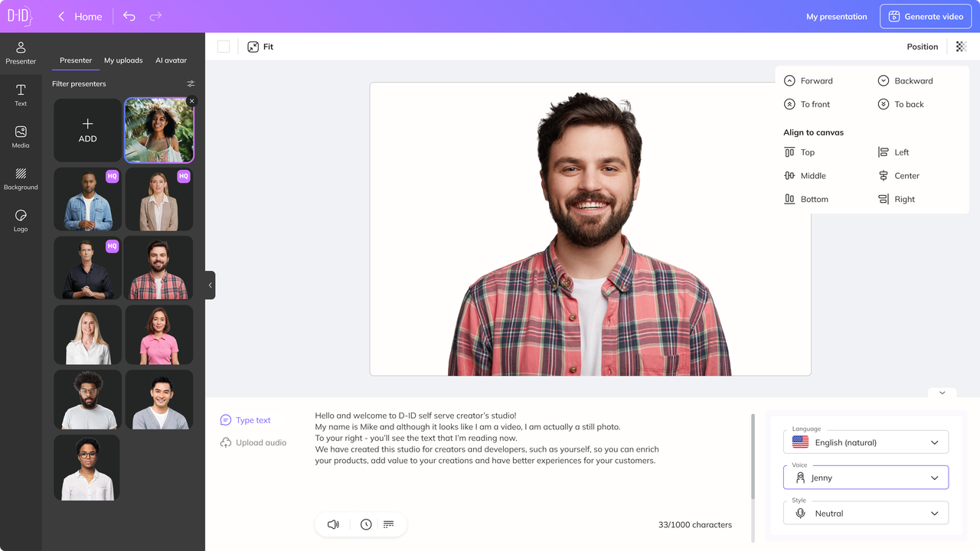Open the Position menu
Viewport: 980px width, 551px height.
(922, 47)
